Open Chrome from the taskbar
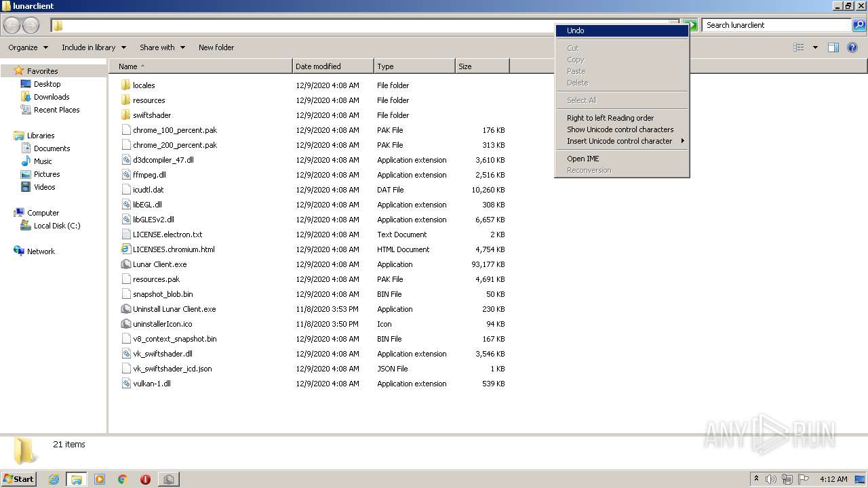This screenshot has height=488, width=868. [x=123, y=479]
